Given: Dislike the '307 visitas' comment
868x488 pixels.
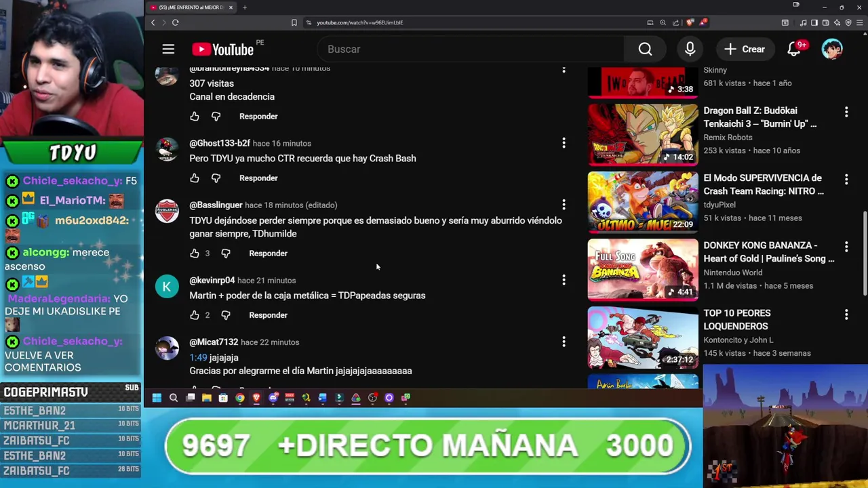Looking at the screenshot, I should coord(216,117).
